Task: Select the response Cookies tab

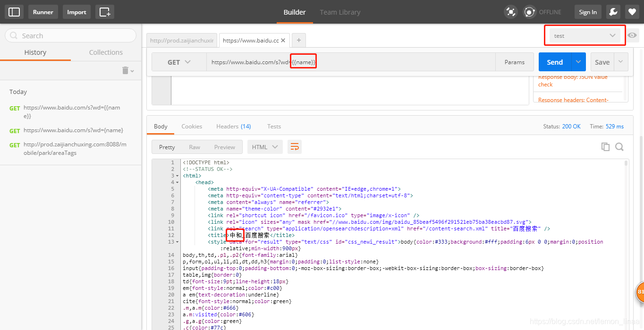Action: click(x=192, y=126)
